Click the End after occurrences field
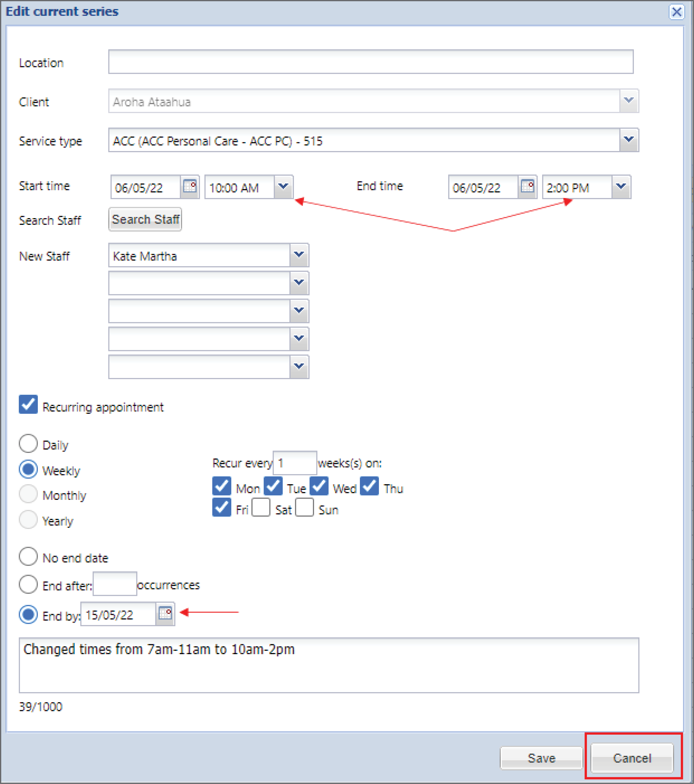The width and height of the screenshot is (694, 784). tap(115, 584)
